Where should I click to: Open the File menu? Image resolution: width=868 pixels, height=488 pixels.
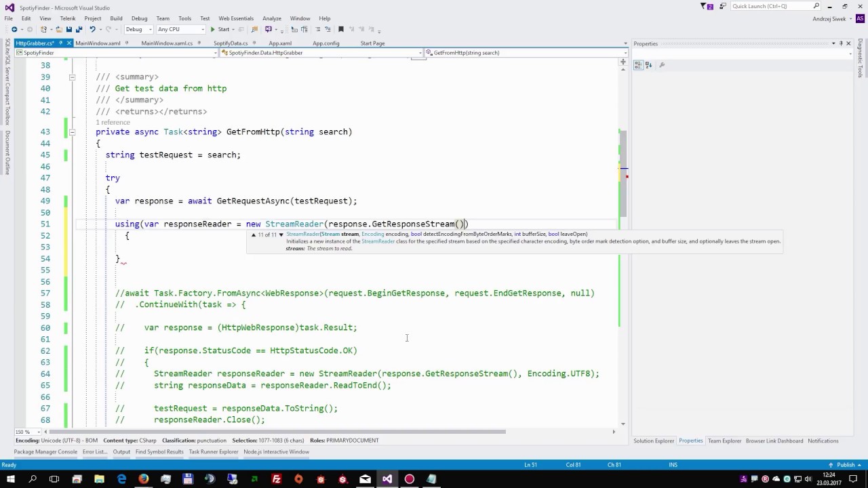click(9, 18)
